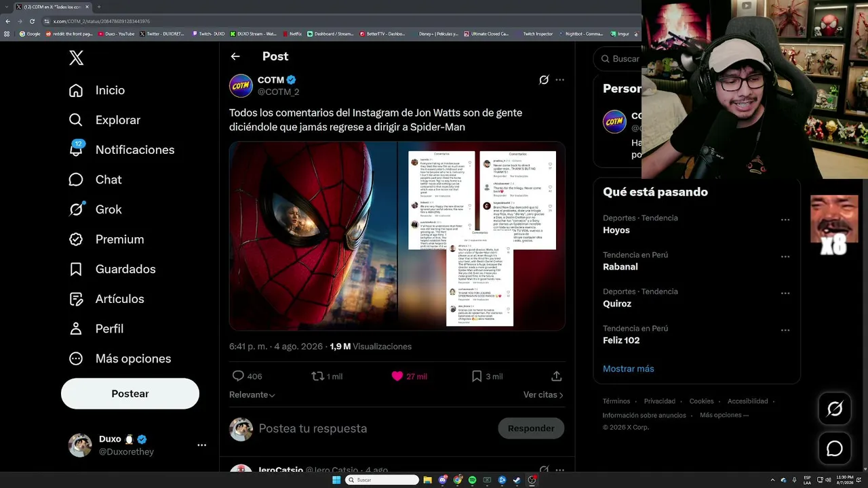Open the Inicio home icon

point(76,90)
